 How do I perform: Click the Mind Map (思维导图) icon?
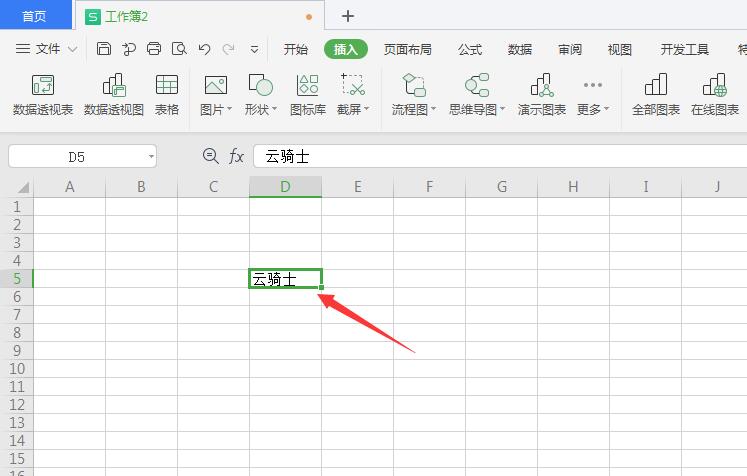[477, 85]
